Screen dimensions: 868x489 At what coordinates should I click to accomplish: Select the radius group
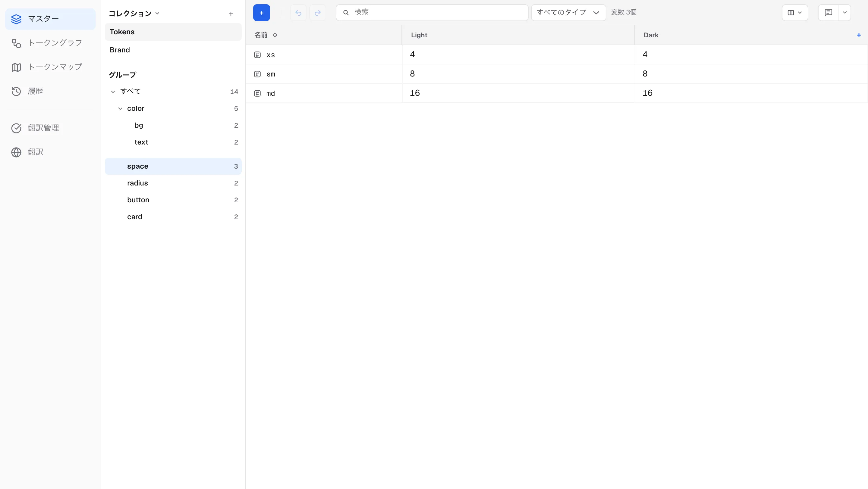coord(173,183)
